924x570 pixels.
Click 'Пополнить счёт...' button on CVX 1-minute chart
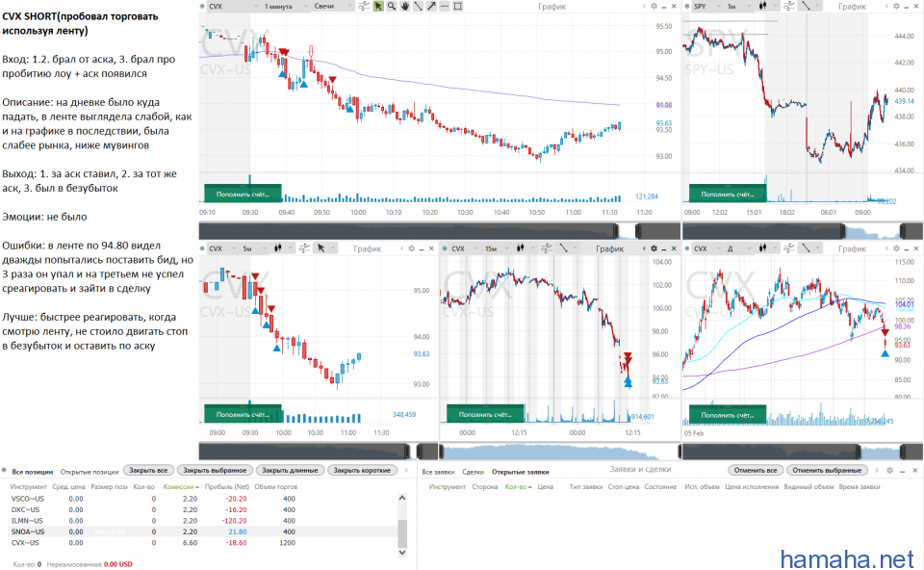pos(243,194)
